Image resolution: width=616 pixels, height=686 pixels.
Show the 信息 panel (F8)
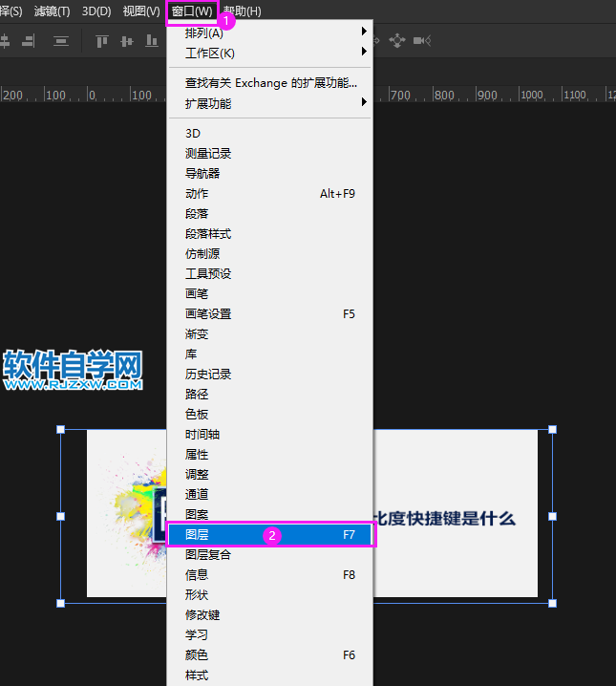pos(269,575)
